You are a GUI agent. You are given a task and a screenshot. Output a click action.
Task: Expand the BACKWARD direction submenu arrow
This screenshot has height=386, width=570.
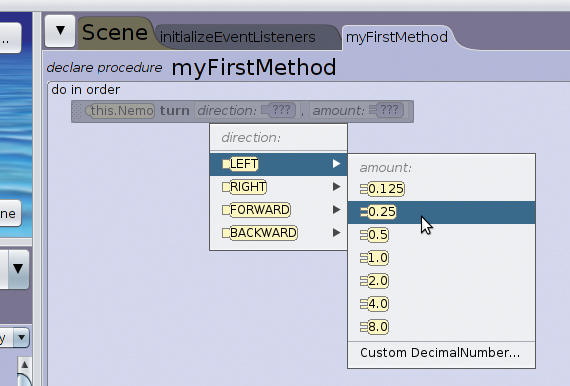click(x=337, y=233)
